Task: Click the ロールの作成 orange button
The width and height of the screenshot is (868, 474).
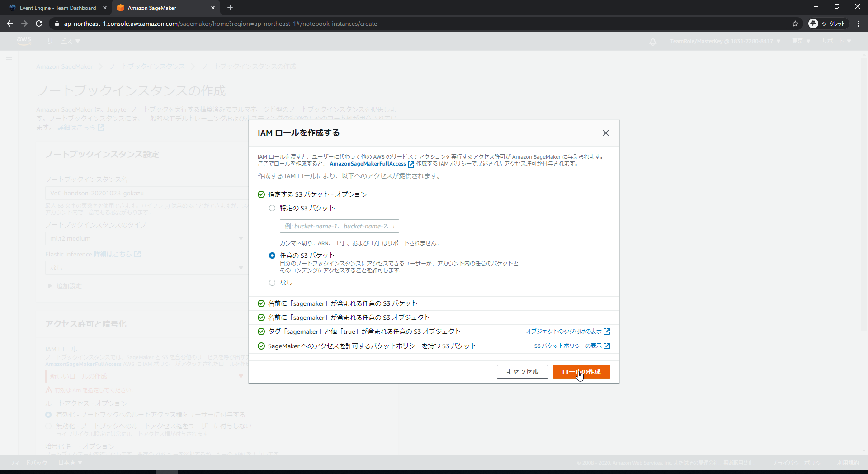Action: 581,372
